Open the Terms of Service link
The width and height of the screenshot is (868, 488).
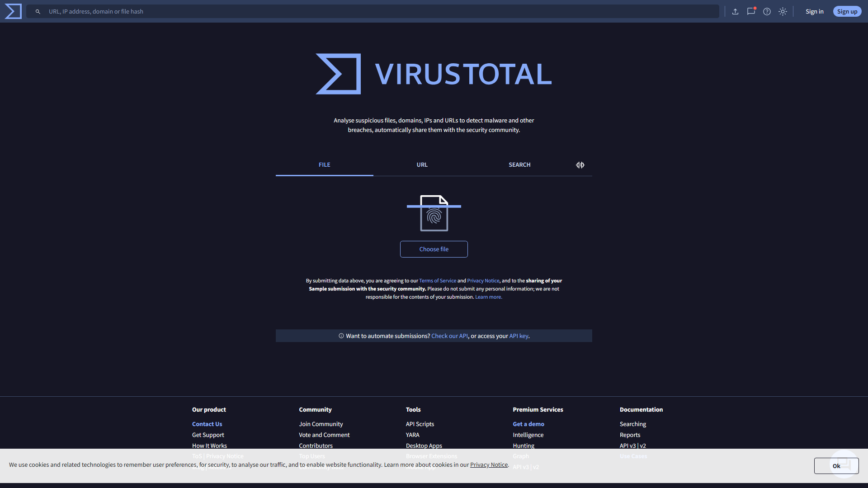click(437, 281)
